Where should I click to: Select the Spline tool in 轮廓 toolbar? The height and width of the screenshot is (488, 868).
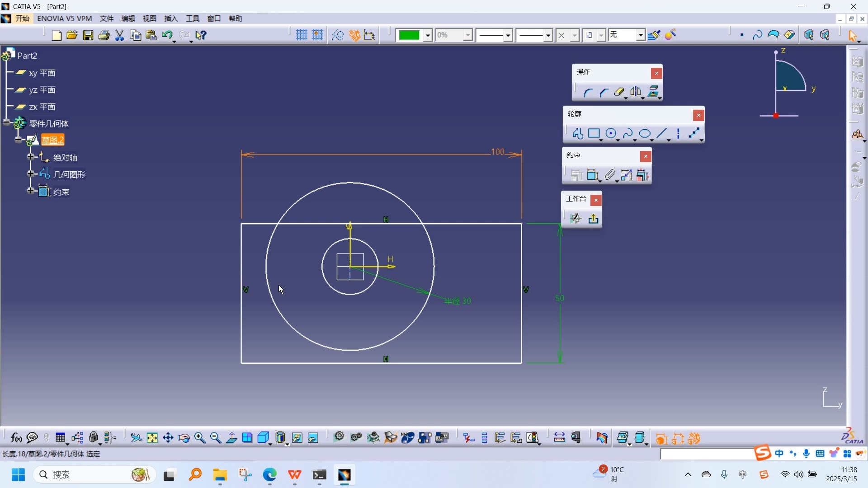click(x=628, y=134)
